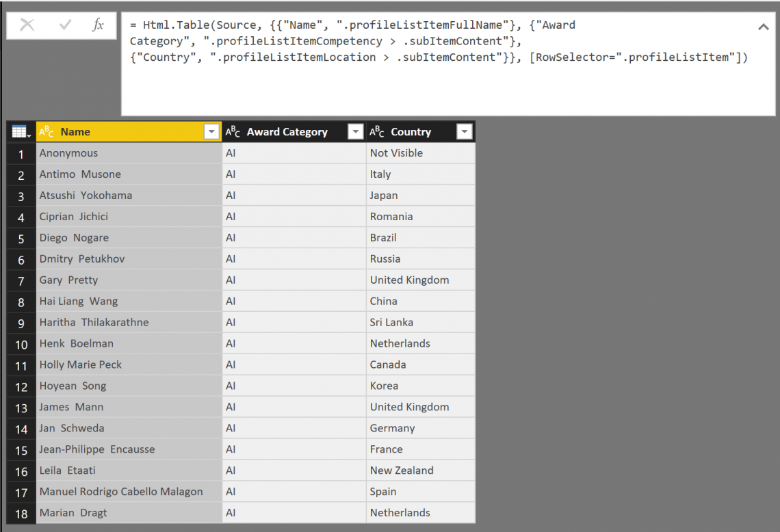780x532 pixels.
Task: Click the cell 'Jan Schweda'
Action: pos(129,428)
